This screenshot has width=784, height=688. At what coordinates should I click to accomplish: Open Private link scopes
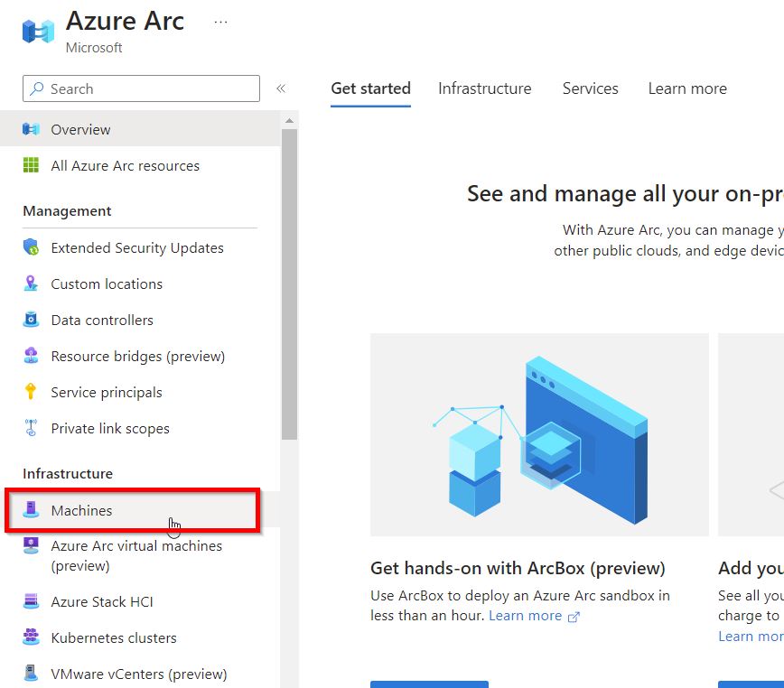coord(140,428)
